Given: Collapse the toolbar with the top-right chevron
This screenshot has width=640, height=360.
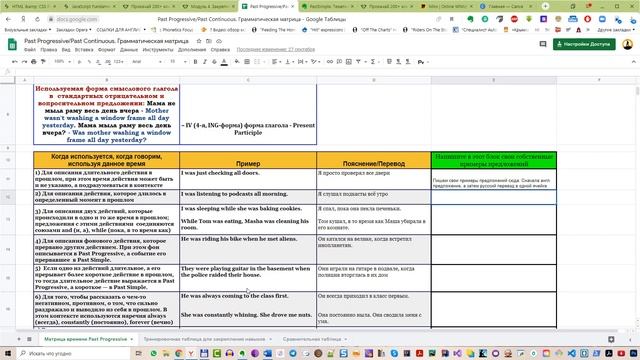Looking at the screenshot, I should [633, 62].
